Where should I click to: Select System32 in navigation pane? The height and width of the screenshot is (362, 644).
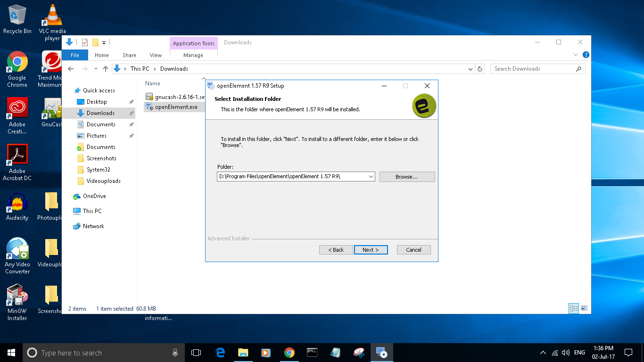pos(98,170)
